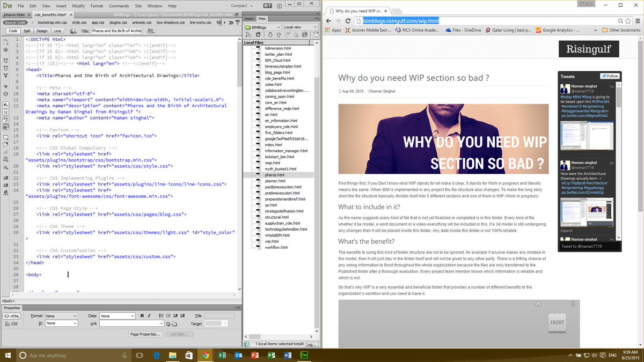
Task: Follow @naman7719 on the Tweets widget
Action: pos(609,76)
